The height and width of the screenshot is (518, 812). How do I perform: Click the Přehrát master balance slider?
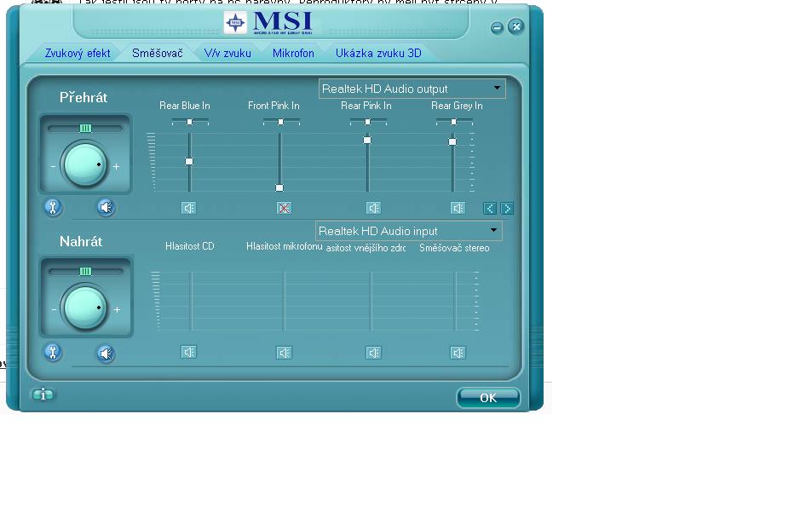tap(85, 128)
